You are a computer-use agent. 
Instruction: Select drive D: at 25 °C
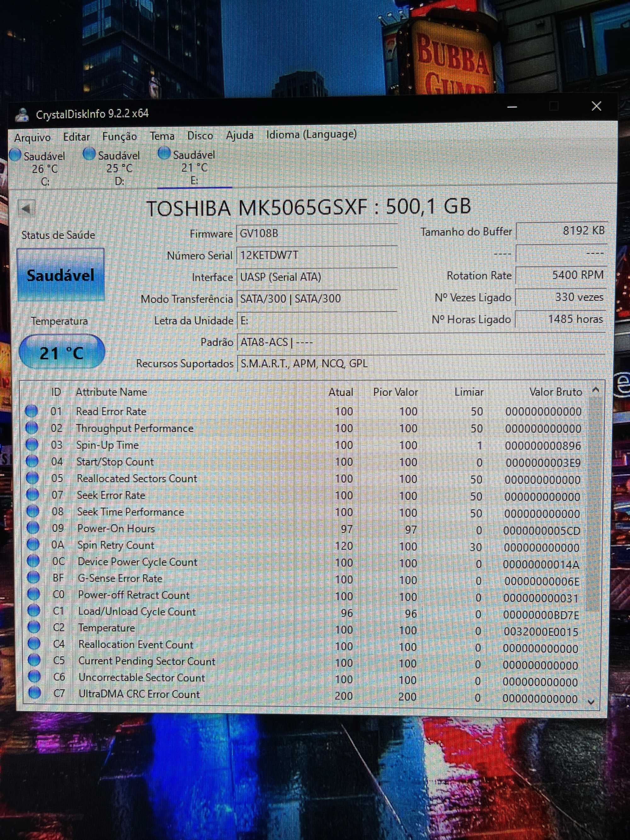click(x=113, y=168)
